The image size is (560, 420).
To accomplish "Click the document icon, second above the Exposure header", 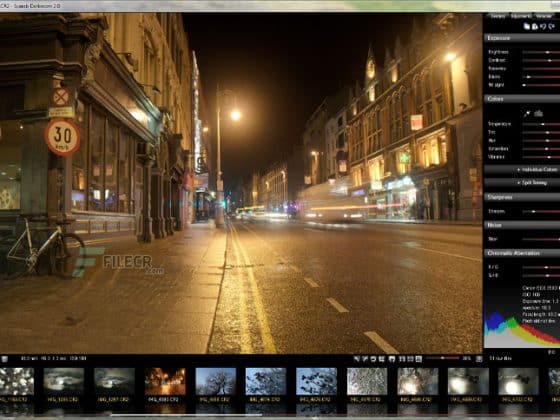I will (535, 26).
